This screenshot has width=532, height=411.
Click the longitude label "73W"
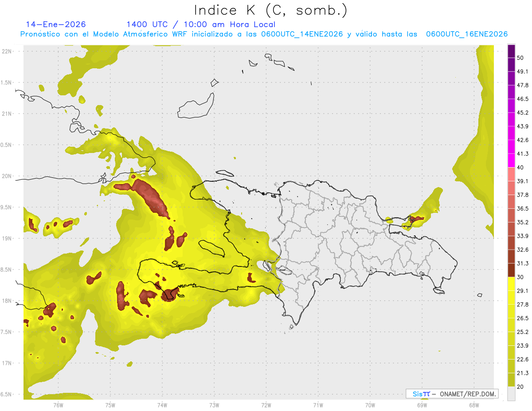(214, 405)
